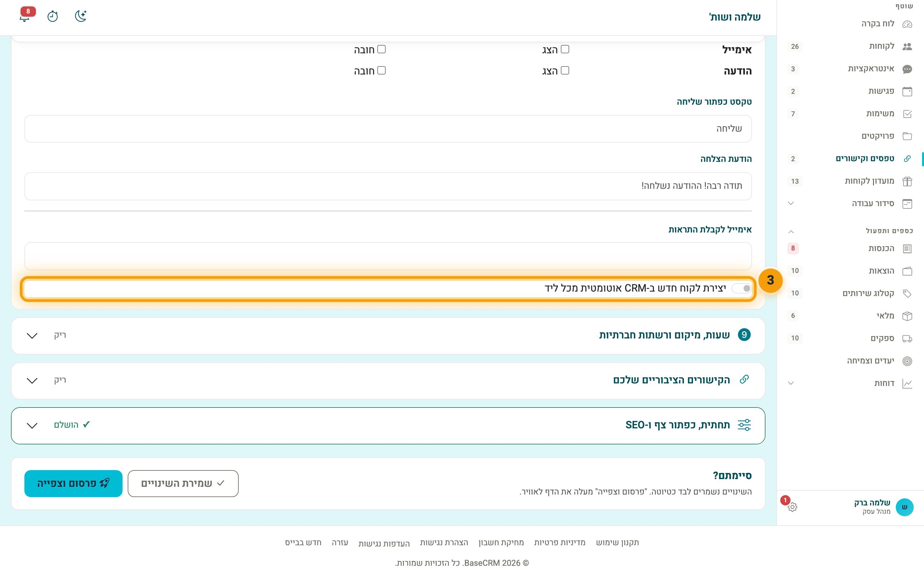924x578 pixels.
Task: Click פרסום וצפייה publish button
Action: pos(73,484)
